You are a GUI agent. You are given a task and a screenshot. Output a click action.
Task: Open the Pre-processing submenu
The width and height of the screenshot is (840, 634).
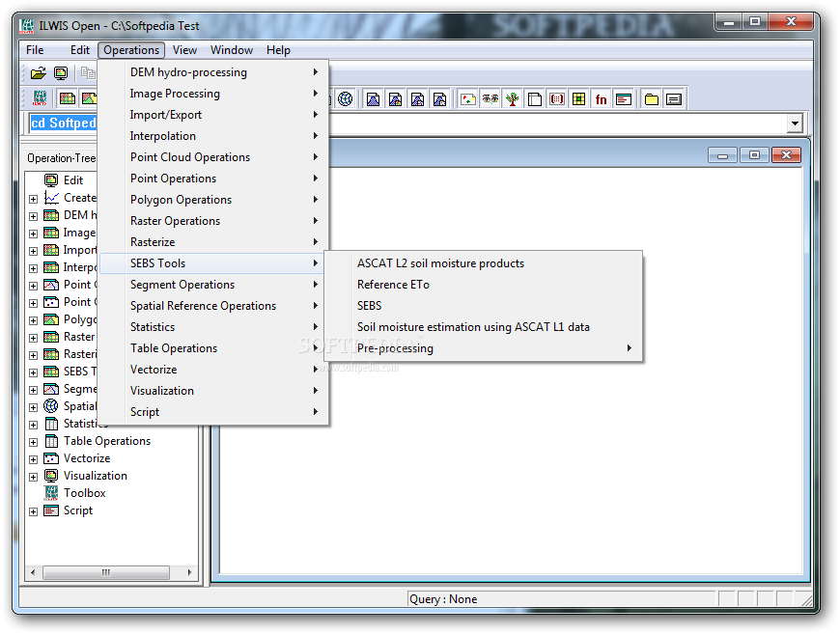(483, 348)
